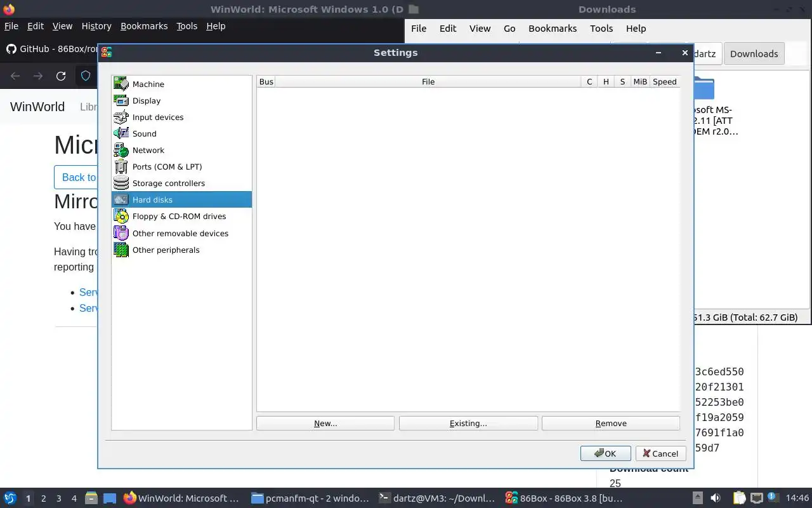Reload the Firefox page
Viewport: 812px width, 508px height.
pyautogui.click(x=61, y=76)
